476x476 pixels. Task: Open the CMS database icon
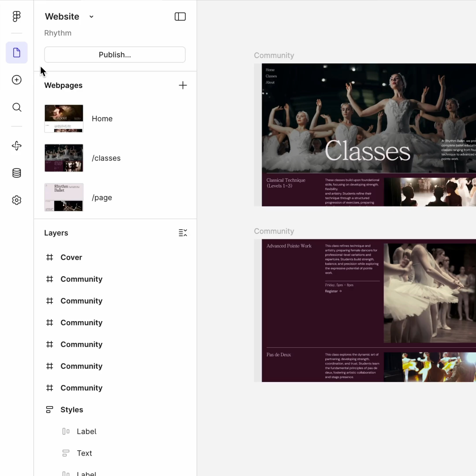coord(17,173)
